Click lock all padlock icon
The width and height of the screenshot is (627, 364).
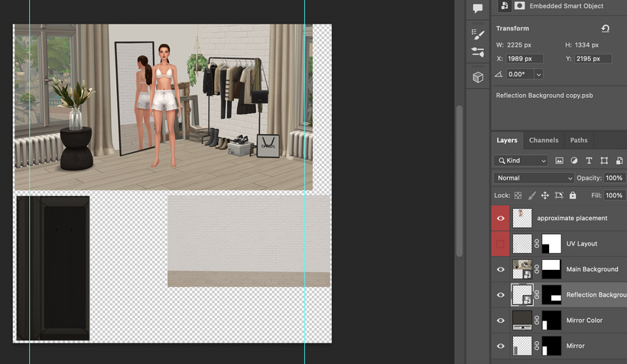(573, 196)
